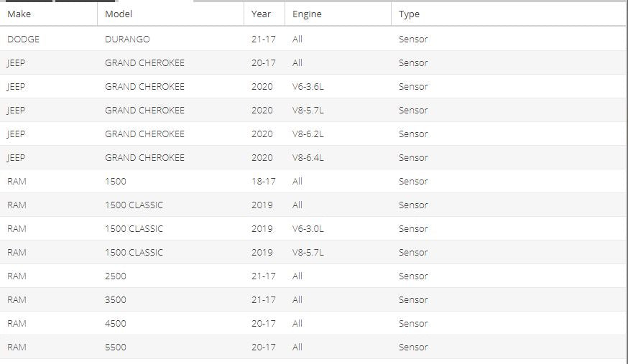
Task: Click the Make column header
Action: (19, 14)
